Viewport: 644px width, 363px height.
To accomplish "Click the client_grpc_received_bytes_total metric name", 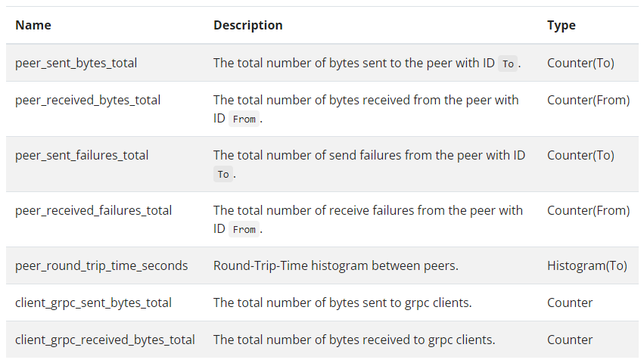I will (104, 340).
